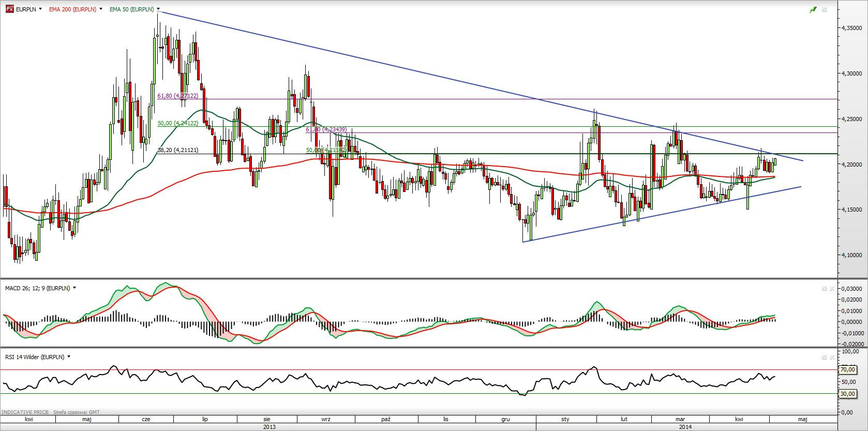The width and height of the screenshot is (868, 431).
Task: Close the MACD indicator panel
Action: pyautogui.click(x=832, y=289)
